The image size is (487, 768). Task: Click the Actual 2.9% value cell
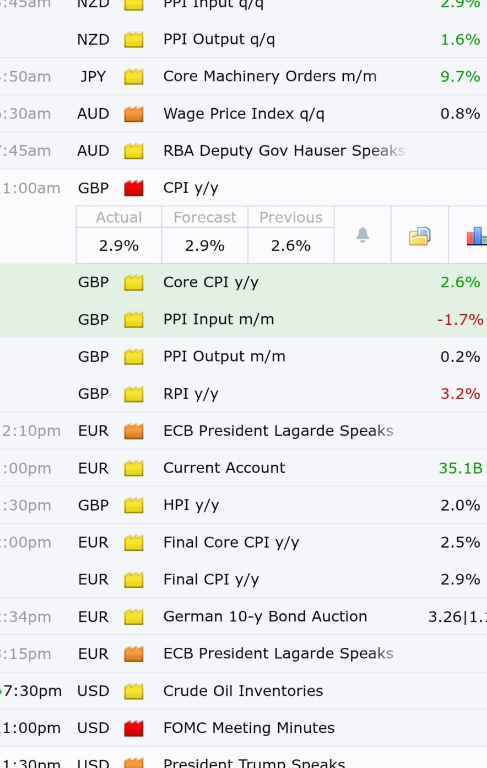pos(119,245)
